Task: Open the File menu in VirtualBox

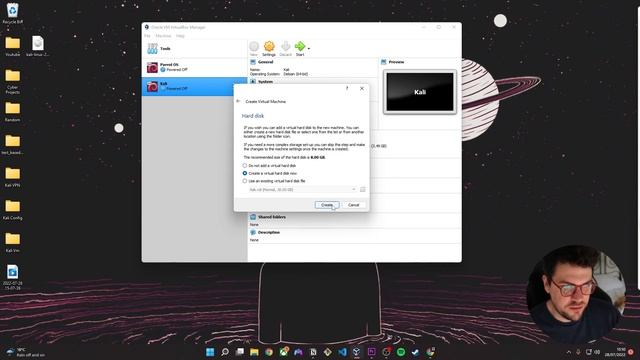Action: click(147, 36)
